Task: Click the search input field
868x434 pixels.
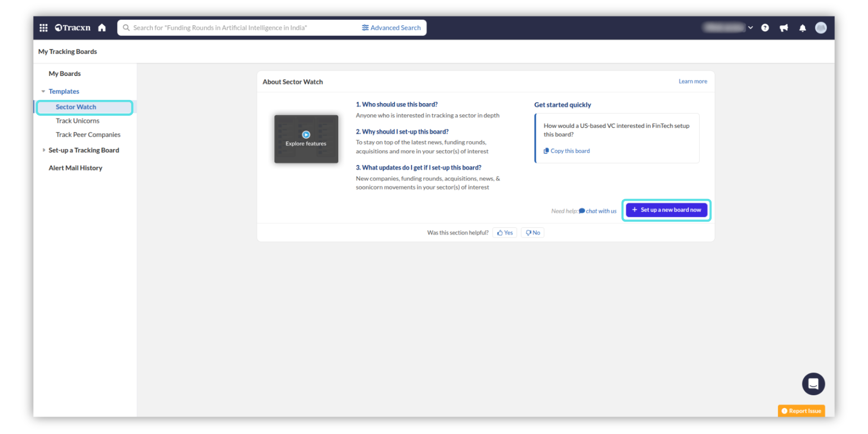Action: click(240, 28)
